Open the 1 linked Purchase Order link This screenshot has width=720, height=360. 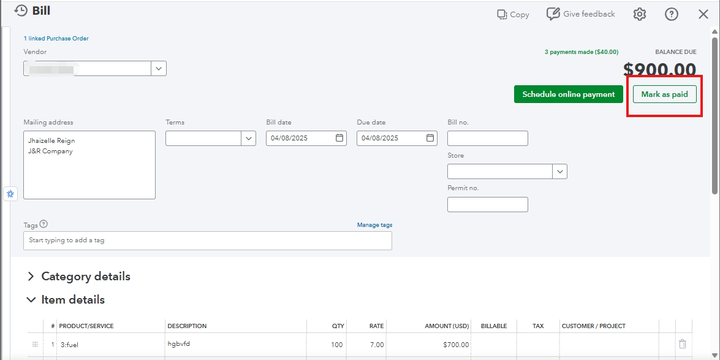(x=56, y=39)
